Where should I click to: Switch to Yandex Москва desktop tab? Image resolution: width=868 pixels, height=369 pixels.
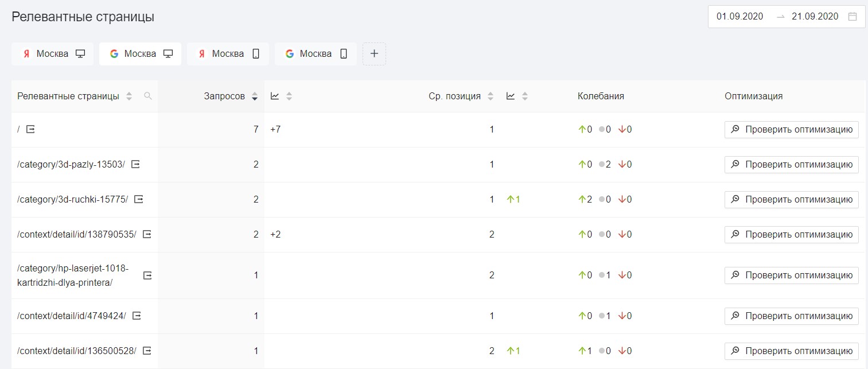click(x=53, y=54)
